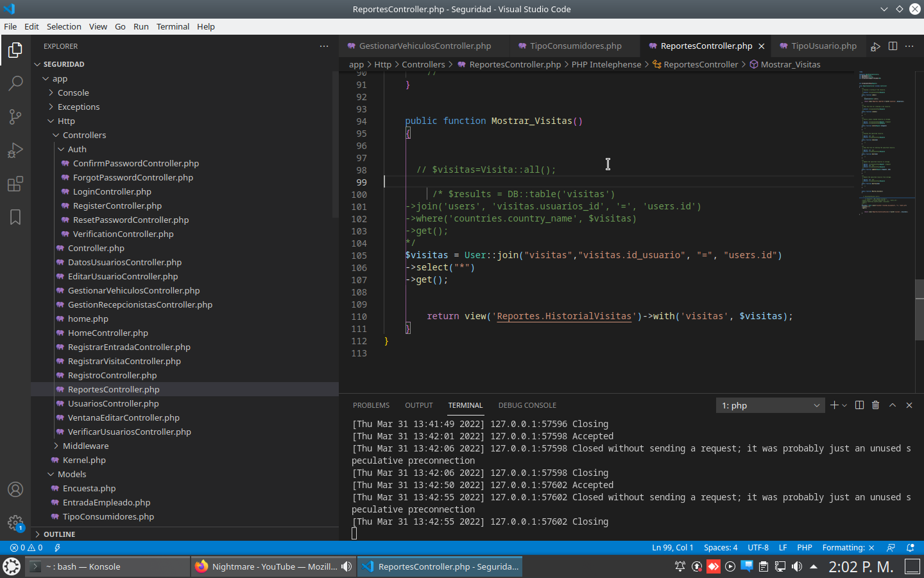This screenshot has height=578, width=924.
Task: Open the terminal selector dropdown '1: php'
Action: coord(770,405)
